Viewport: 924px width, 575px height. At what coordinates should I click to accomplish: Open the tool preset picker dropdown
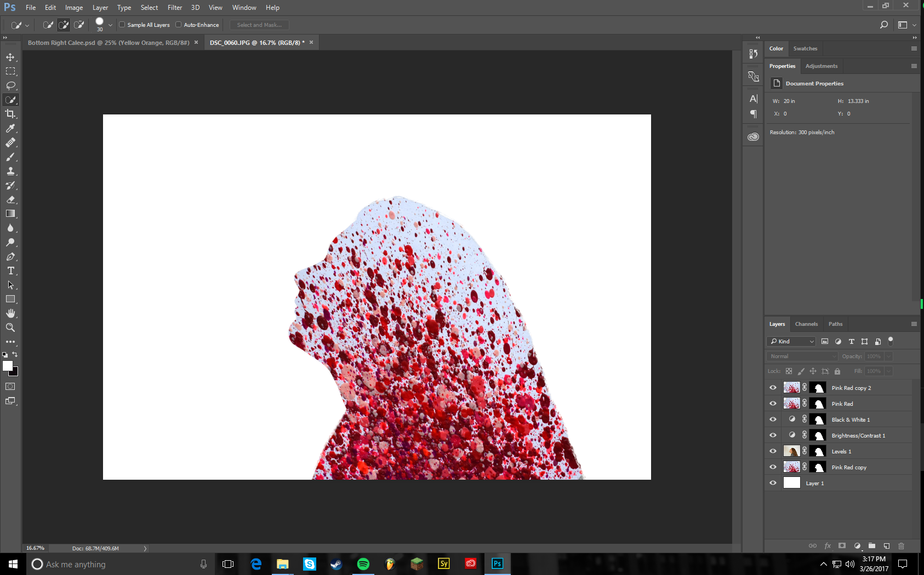pos(27,25)
